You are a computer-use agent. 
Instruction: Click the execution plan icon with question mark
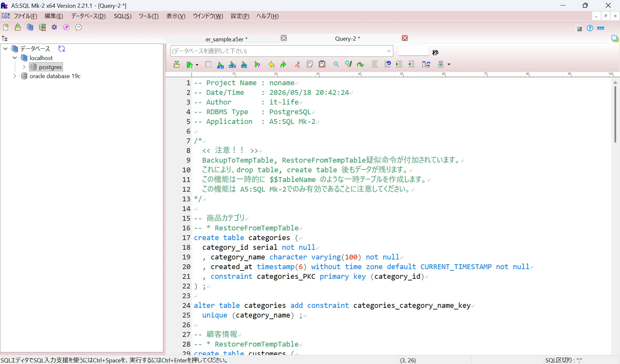(x=257, y=65)
